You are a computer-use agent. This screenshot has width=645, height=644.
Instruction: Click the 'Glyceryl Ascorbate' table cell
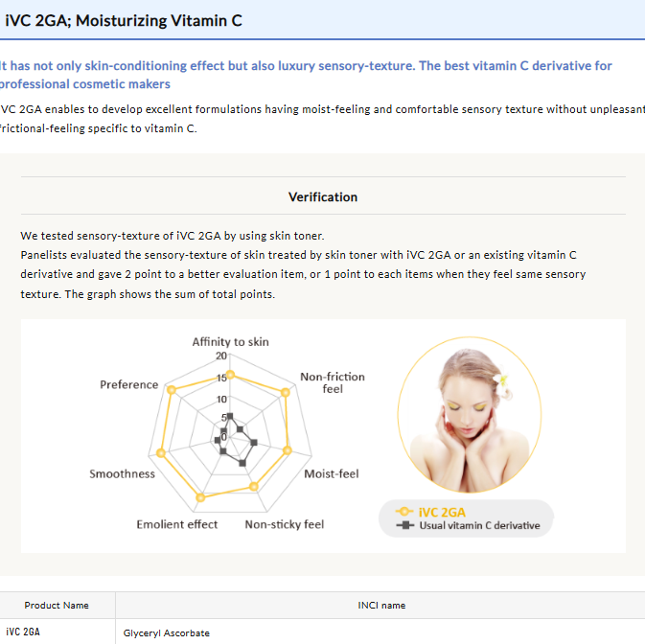point(167,633)
